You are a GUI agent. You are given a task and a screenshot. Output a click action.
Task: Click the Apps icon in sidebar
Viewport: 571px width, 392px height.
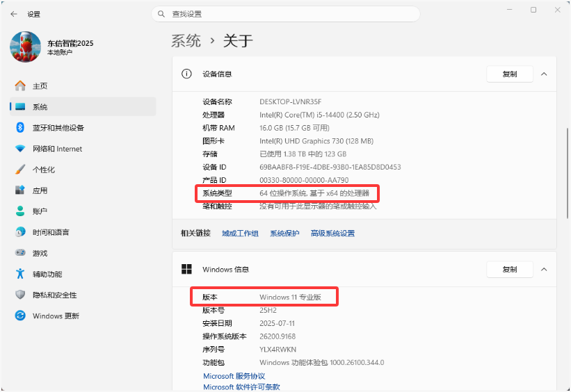coord(20,190)
